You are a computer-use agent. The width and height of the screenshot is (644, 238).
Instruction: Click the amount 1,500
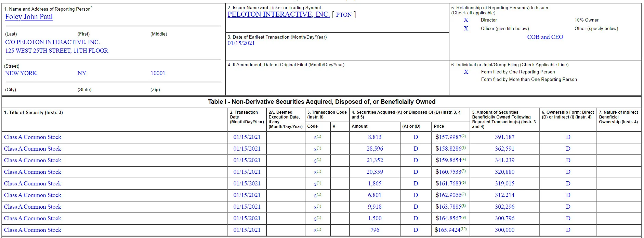(374, 218)
